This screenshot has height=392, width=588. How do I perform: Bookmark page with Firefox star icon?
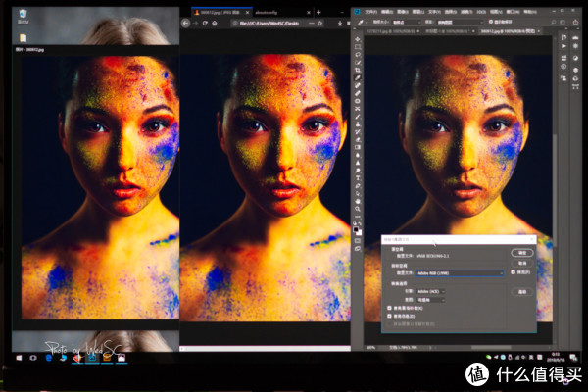[319, 24]
